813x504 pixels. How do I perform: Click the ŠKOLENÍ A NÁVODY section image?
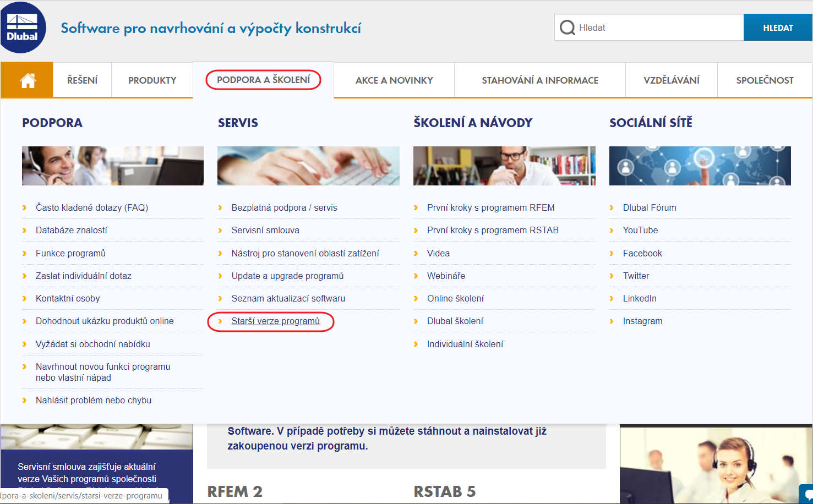(x=504, y=166)
